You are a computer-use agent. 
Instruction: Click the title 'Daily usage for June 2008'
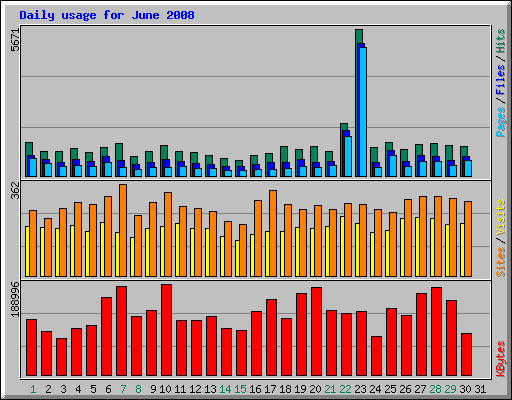click(107, 15)
